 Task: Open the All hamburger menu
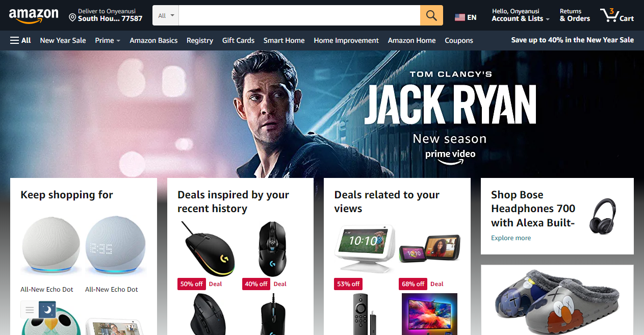click(x=20, y=40)
